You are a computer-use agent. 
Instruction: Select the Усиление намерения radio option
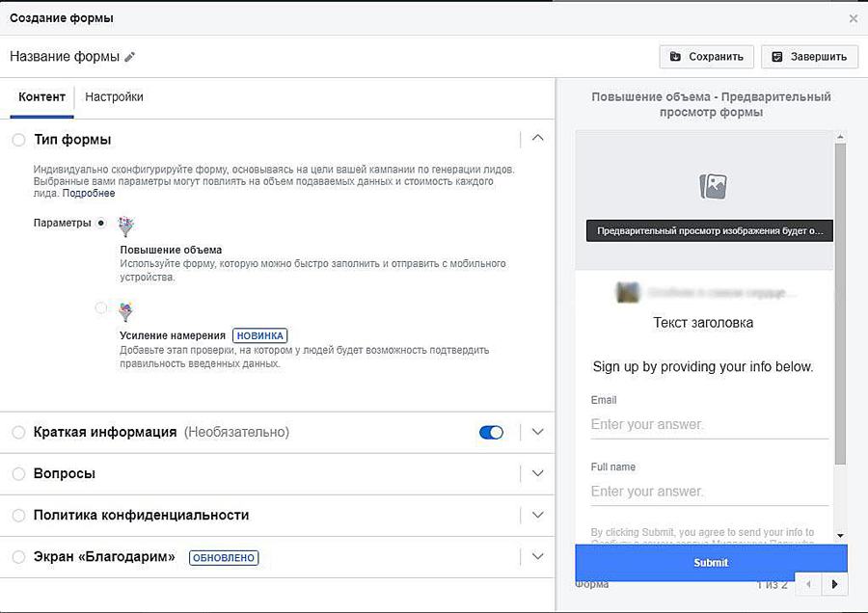point(101,307)
